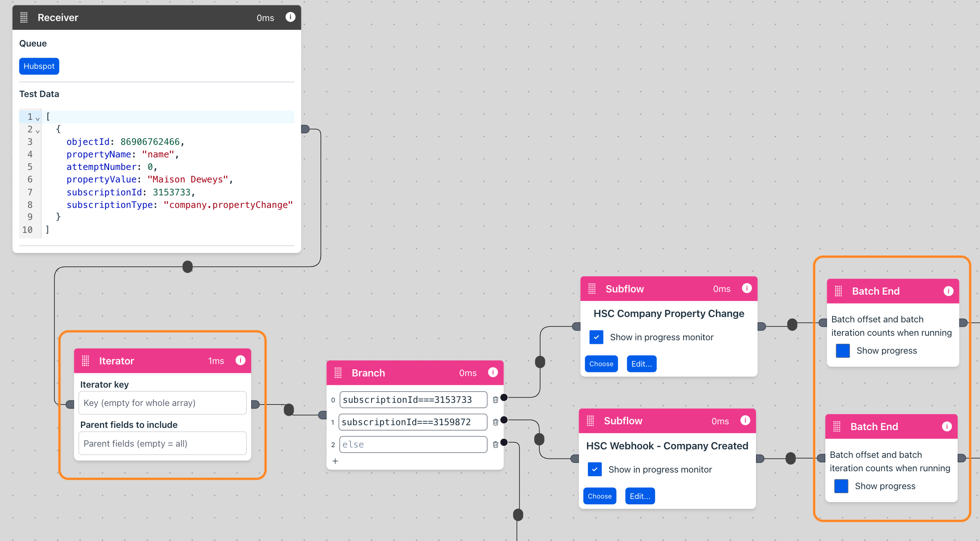Delete the else branch condition

495,444
